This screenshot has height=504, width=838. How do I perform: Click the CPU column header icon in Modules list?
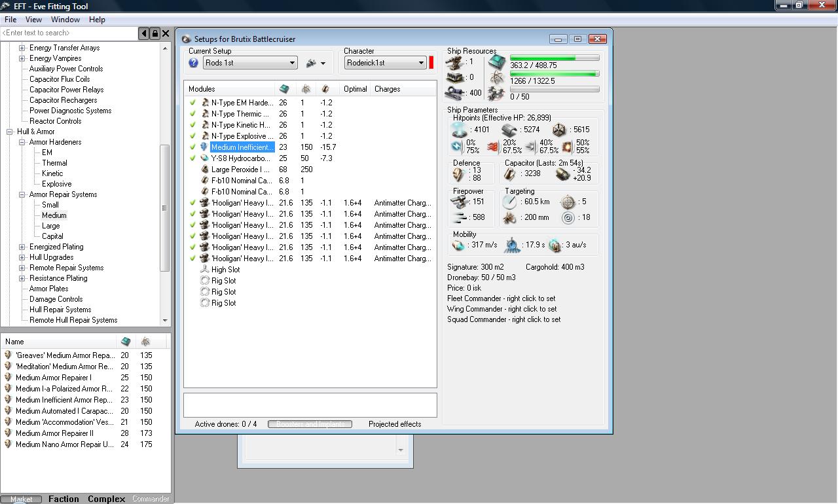284,89
